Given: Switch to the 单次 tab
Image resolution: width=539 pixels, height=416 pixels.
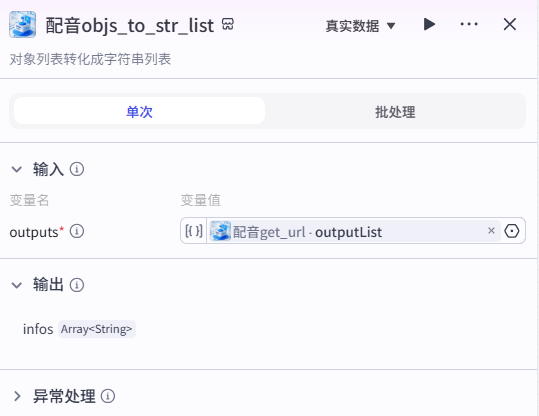Looking at the screenshot, I should (140, 111).
